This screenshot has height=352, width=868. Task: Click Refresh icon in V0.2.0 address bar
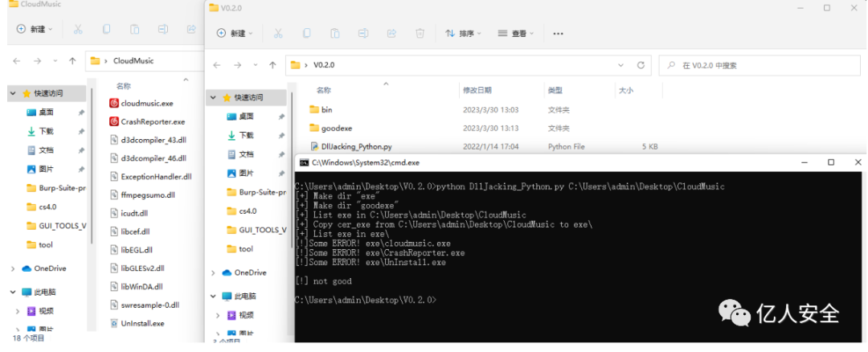click(x=641, y=65)
